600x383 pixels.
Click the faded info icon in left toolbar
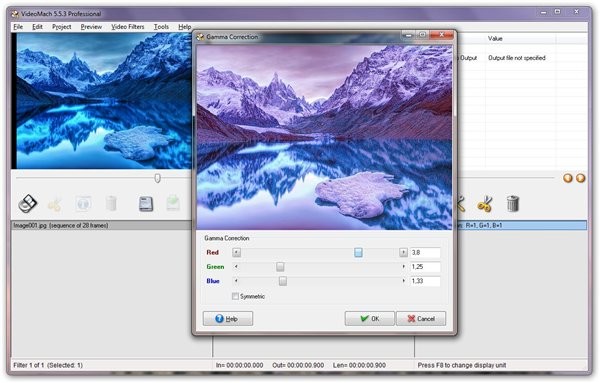(83, 204)
